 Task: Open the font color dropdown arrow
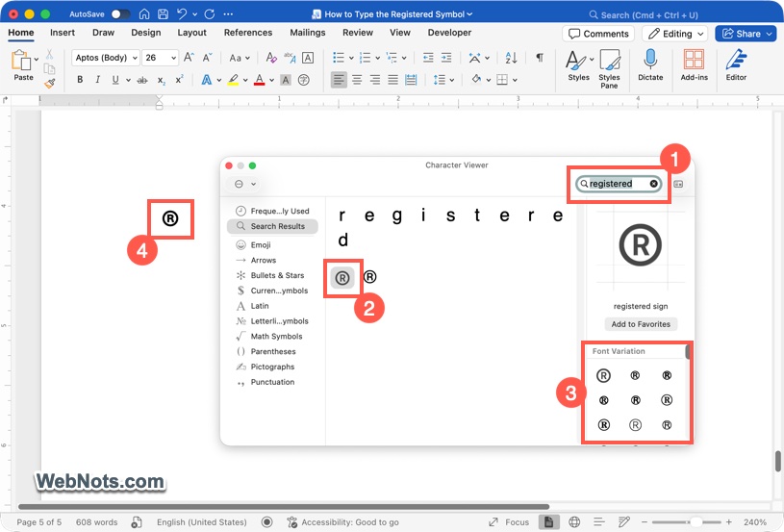tap(271, 80)
